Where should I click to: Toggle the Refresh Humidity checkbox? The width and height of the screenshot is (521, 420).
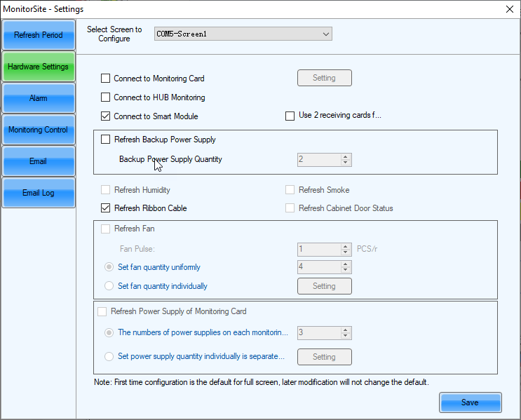point(105,190)
